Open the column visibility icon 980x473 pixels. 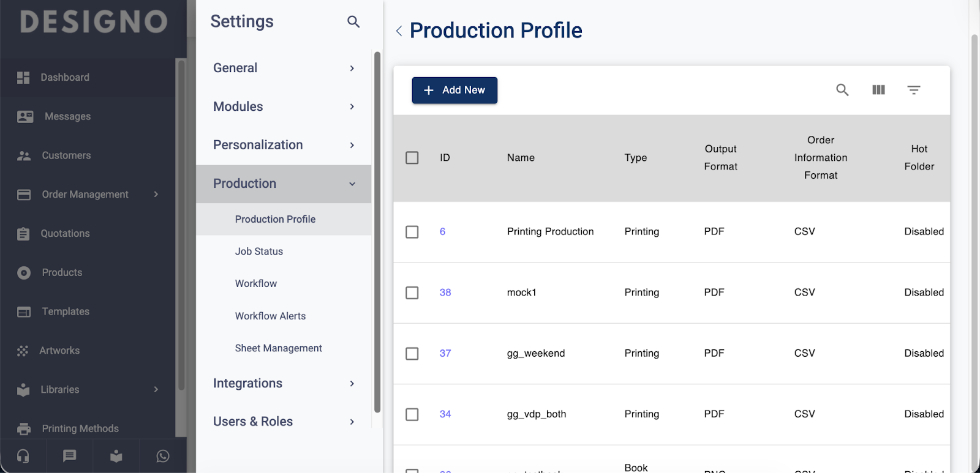click(x=878, y=90)
